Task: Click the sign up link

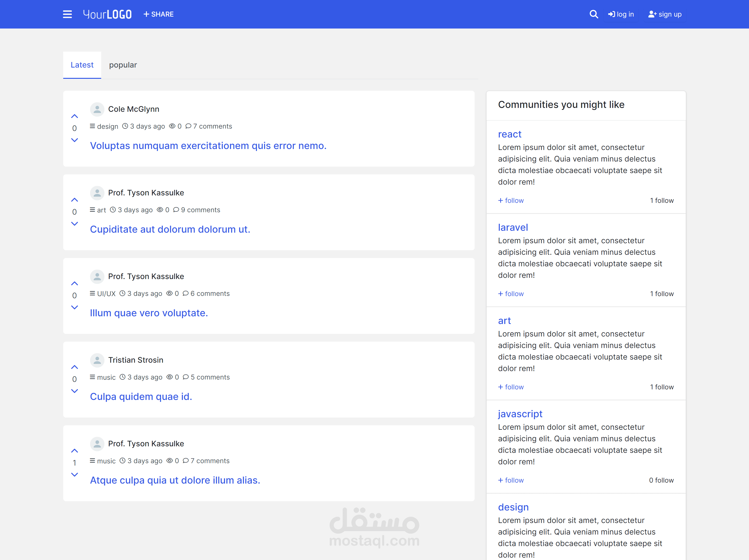Action: pos(665,14)
